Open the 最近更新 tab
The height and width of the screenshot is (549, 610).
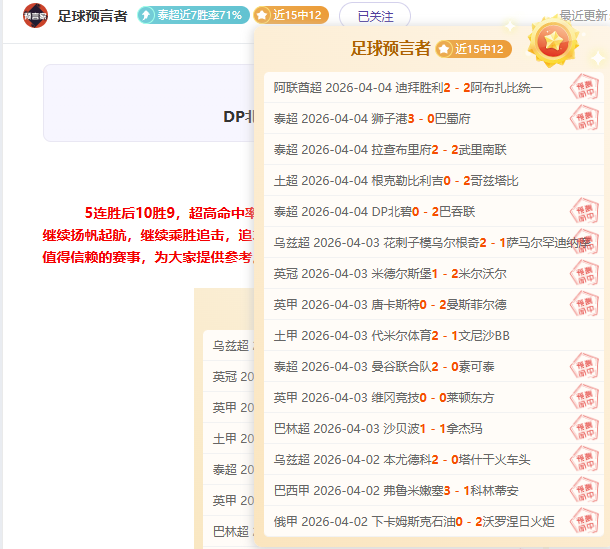[583, 16]
